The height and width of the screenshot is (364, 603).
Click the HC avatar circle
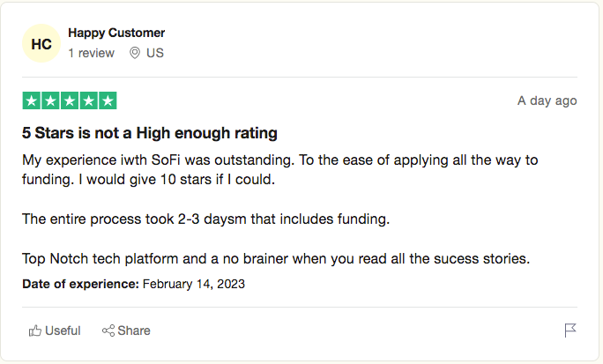pos(41,43)
